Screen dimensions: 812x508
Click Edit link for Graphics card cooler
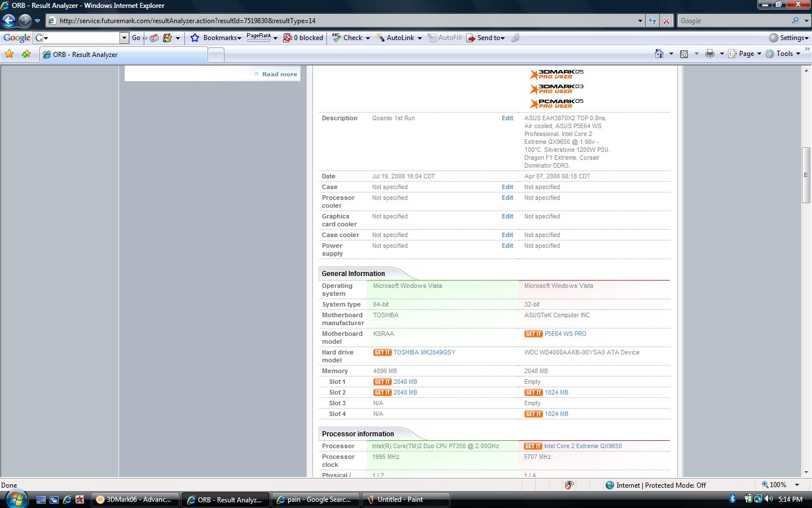tap(507, 216)
